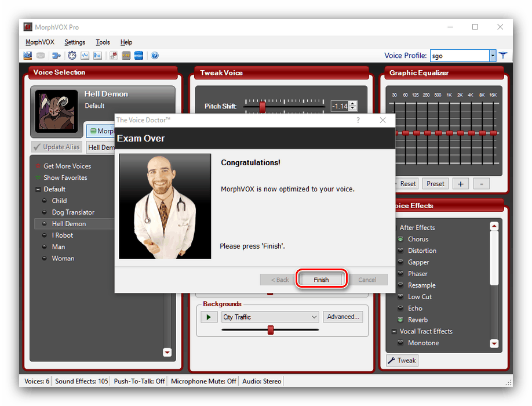Play the City Traffic background sound
Viewport: 532px width, 406px height.
tap(209, 317)
